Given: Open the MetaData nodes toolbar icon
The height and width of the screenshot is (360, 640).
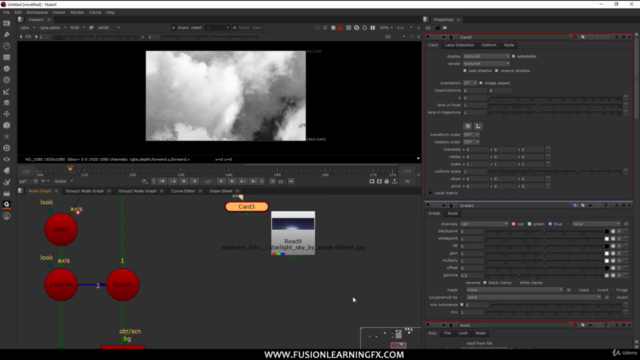Looking at the screenshot, I should tap(7, 171).
